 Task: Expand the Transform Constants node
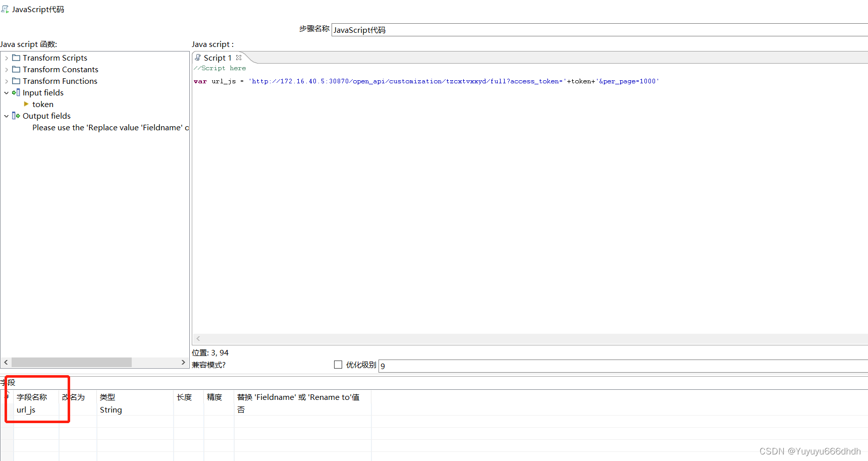coord(7,69)
